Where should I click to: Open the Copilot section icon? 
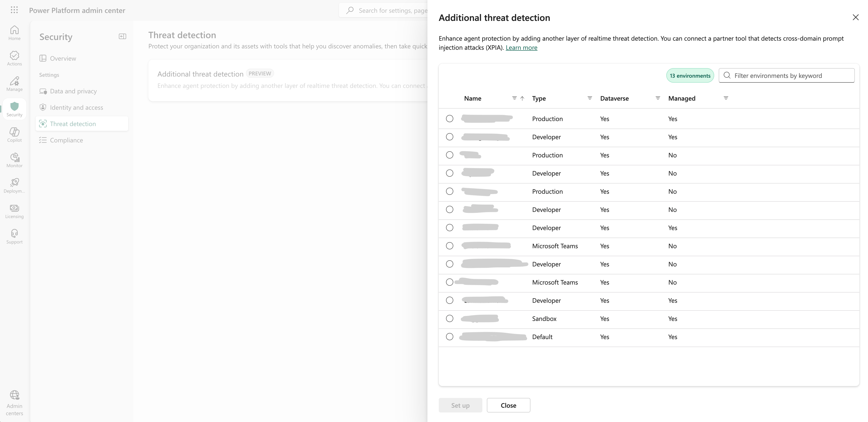point(14,134)
